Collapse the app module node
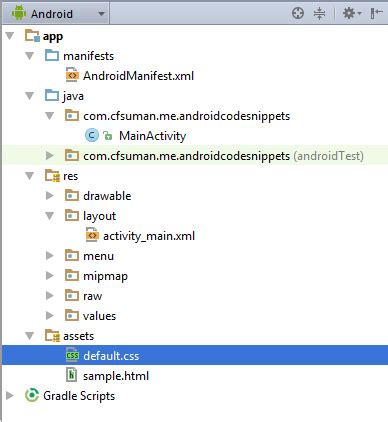This screenshot has height=422, width=388. (10, 36)
